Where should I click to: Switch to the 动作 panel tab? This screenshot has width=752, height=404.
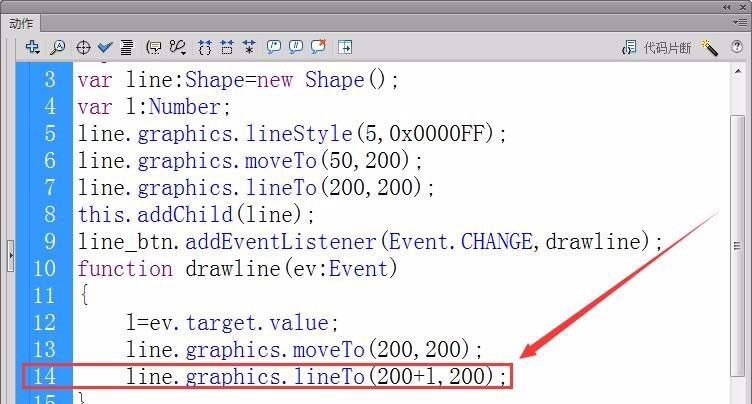point(21,24)
